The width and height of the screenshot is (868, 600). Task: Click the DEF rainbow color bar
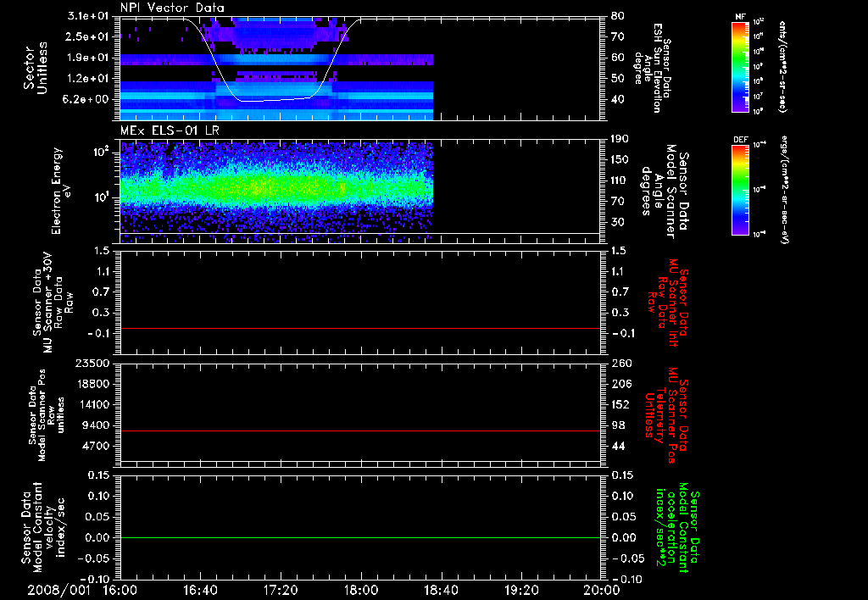[x=740, y=190]
